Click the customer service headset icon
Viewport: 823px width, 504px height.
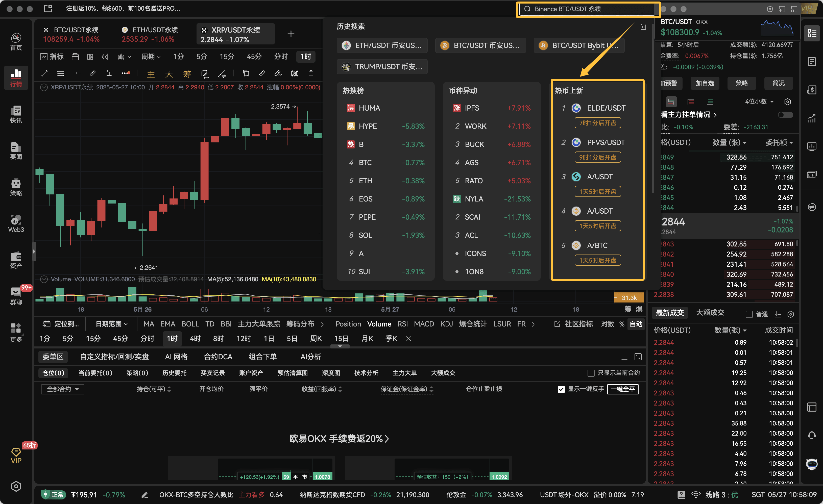click(x=812, y=436)
